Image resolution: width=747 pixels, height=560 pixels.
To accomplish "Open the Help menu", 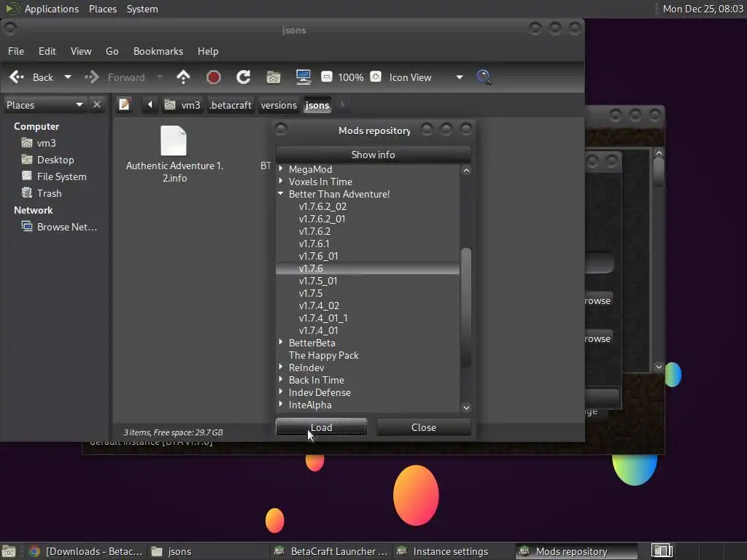I will (x=208, y=52).
